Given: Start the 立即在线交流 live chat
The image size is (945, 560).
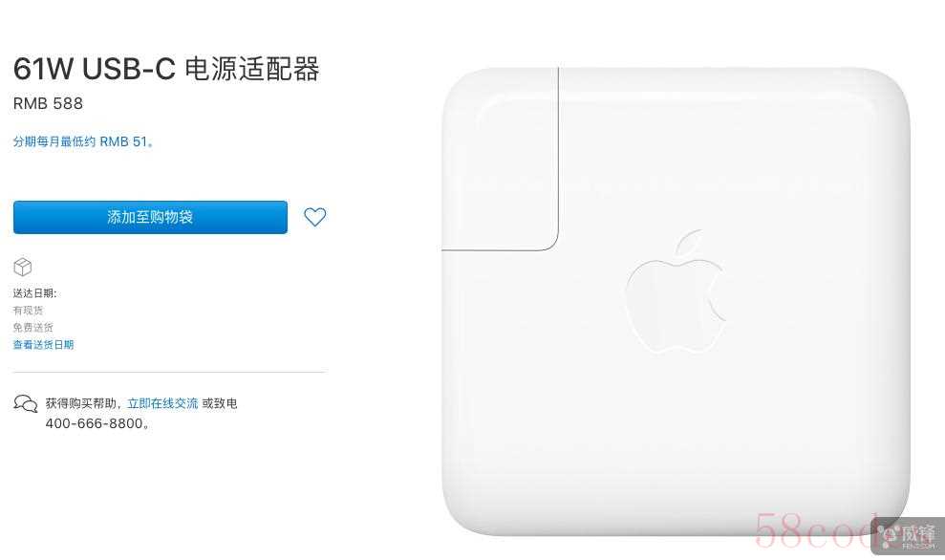Looking at the screenshot, I should pyautogui.click(x=162, y=403).
